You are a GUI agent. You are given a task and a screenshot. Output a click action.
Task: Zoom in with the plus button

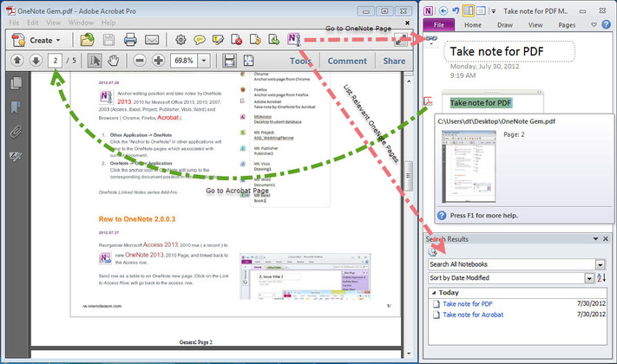tap(158, 61)
